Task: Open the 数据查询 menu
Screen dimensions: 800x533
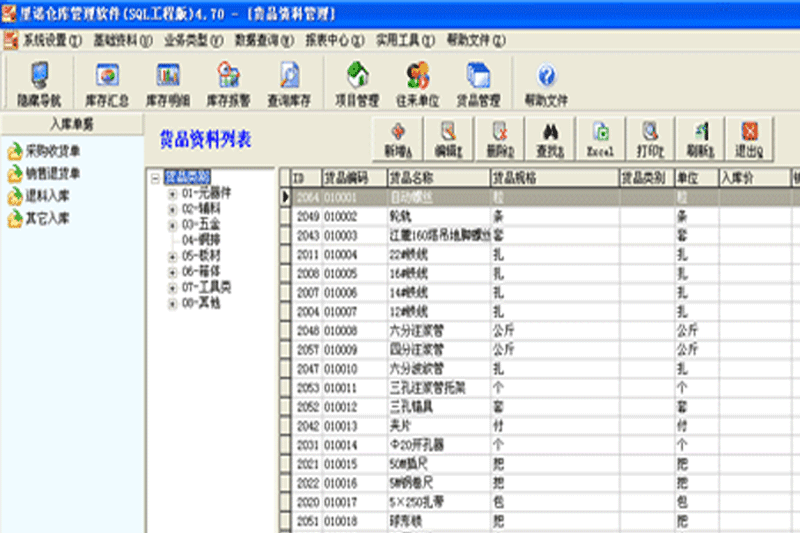Action: click(x=264, y=40)
